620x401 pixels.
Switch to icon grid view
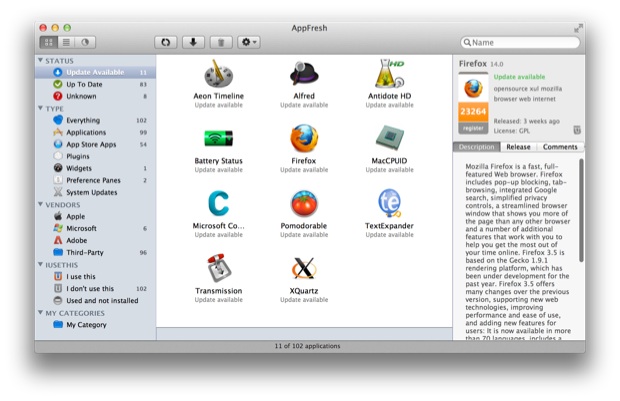49,42
